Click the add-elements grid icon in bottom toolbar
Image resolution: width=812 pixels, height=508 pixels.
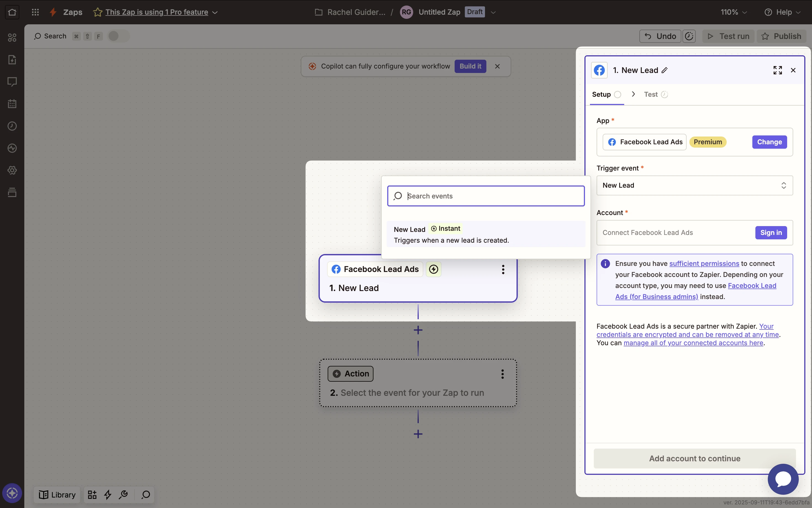tap(92, 494)
